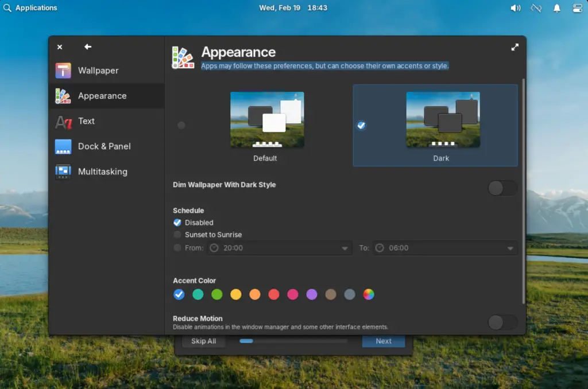The width and height of the screenshot is (588, 389).
Task: Click the volume icon in the panel
Action: [516, 7]
